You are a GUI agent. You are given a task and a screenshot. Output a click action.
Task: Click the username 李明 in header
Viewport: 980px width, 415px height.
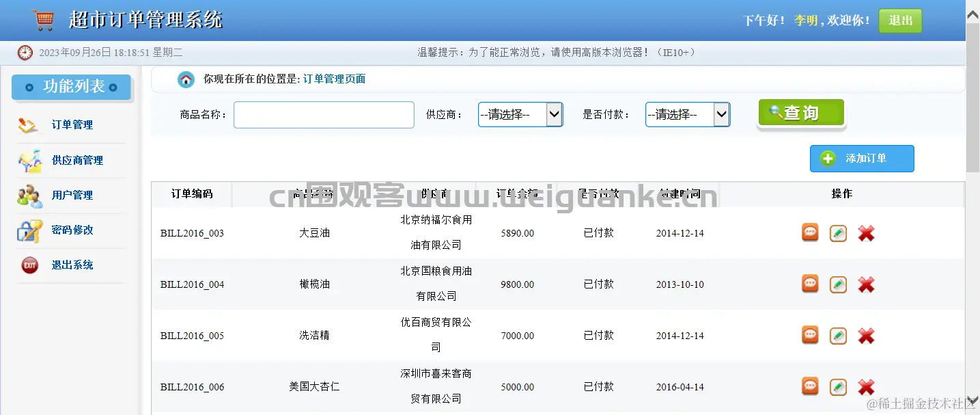click(x=806, y=21)
